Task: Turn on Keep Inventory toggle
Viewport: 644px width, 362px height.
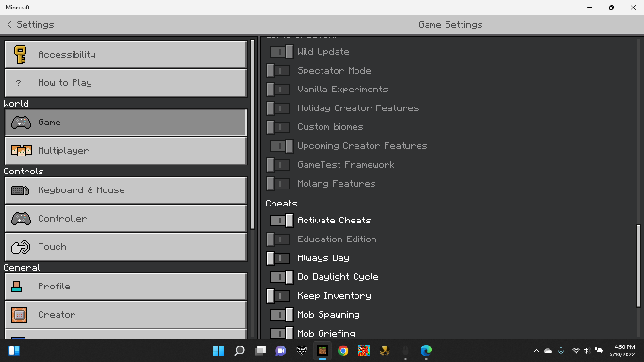Action: pyautogui.click(x=279, y=296)
